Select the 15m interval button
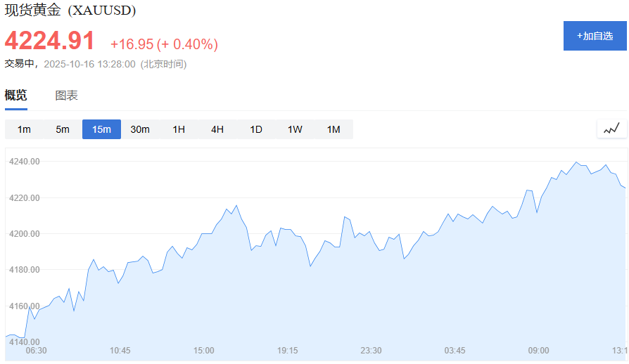The height and width of the screenshot is (364, 629). tap(101, 129)
